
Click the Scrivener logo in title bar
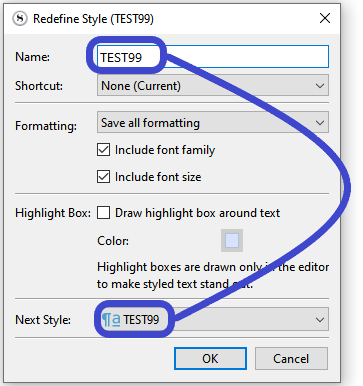click(x=20, y=18)
